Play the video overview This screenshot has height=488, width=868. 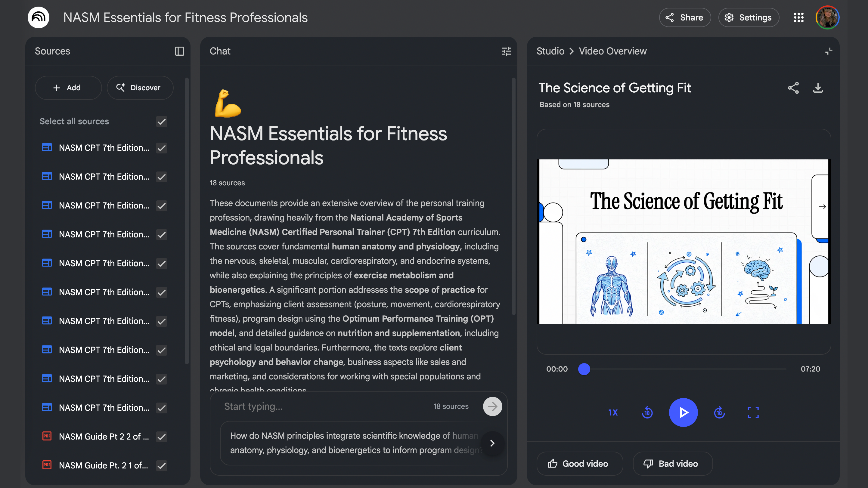click(x=683, y=412)
